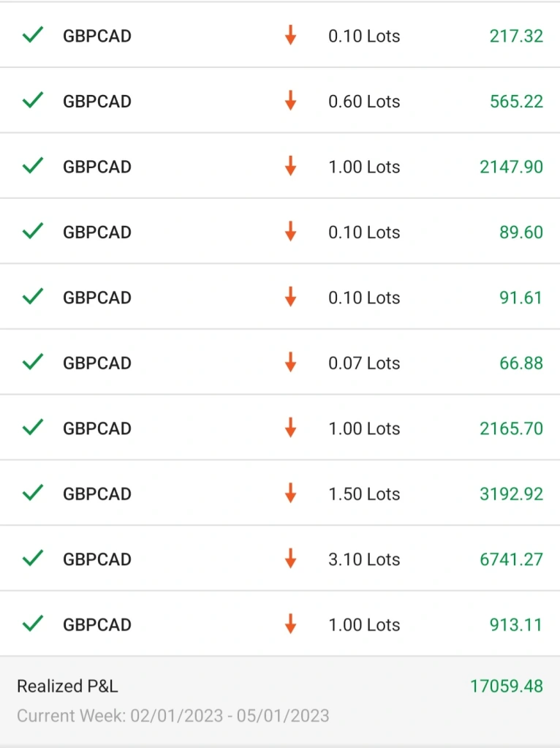
Task: Click the checkmark on the 6741.27 trade
Action: pyautogui.click(x=33, y=558)
